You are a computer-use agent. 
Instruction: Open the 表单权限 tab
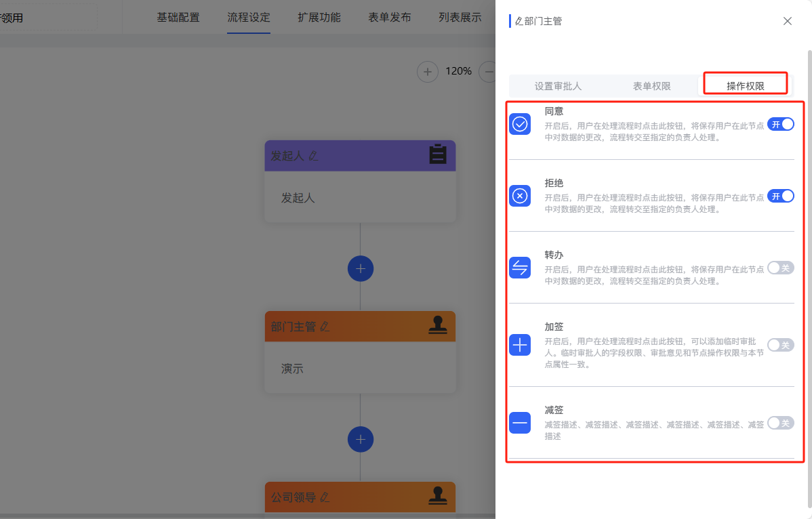(651, 86)
